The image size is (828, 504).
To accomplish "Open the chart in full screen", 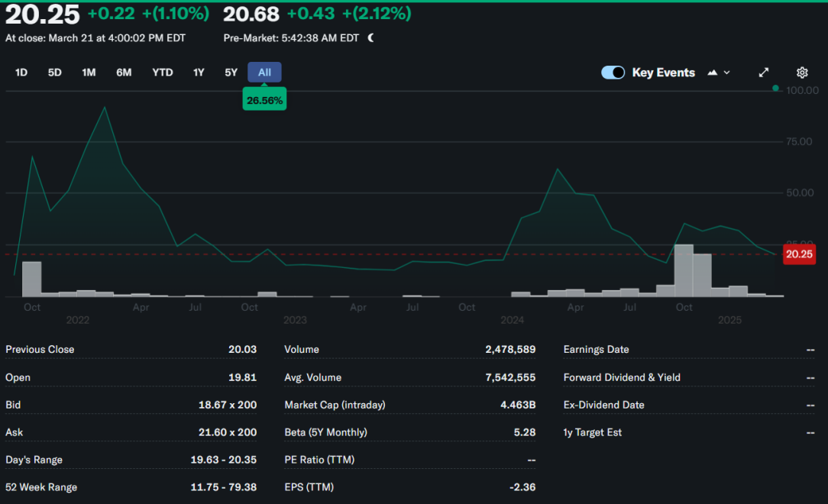I will click(764, 73).
